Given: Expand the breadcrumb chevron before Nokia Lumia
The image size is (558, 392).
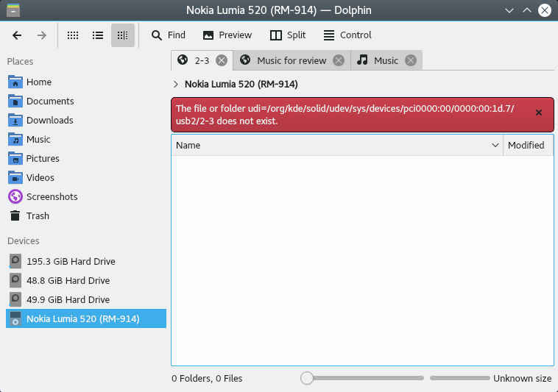Looking at the screenshot, I should pos(175,85).
